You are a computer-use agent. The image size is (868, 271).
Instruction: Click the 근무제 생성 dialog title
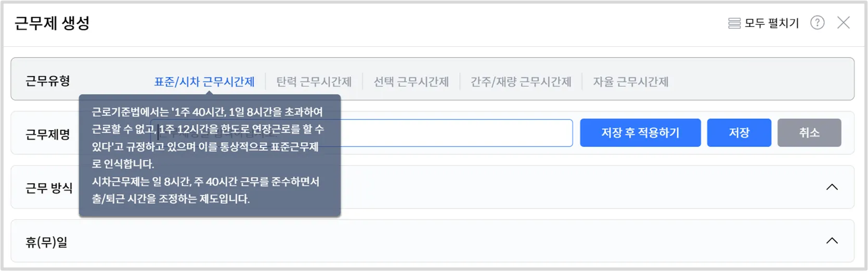(x=52, y=23)
